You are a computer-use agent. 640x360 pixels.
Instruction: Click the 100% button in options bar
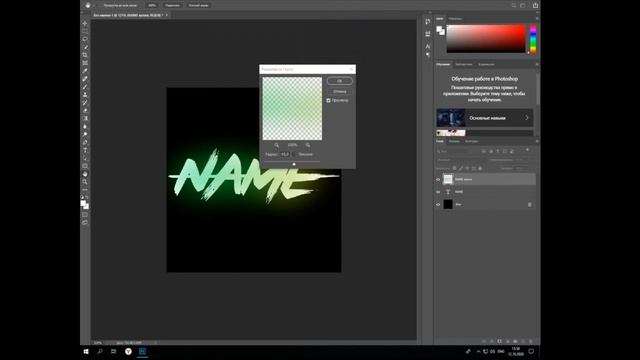pyautogui.click(x=152, y=5)
